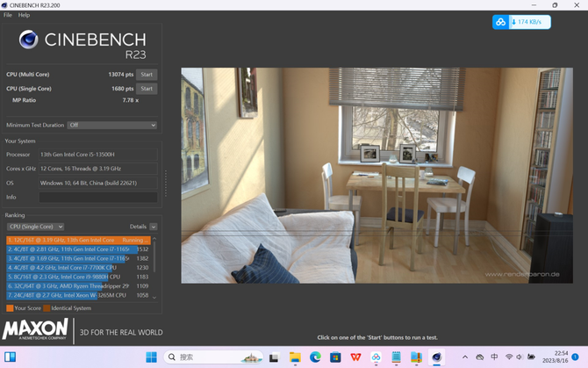
Task: Expand the ranking Details arrow
Action: (x=154, y=227)
